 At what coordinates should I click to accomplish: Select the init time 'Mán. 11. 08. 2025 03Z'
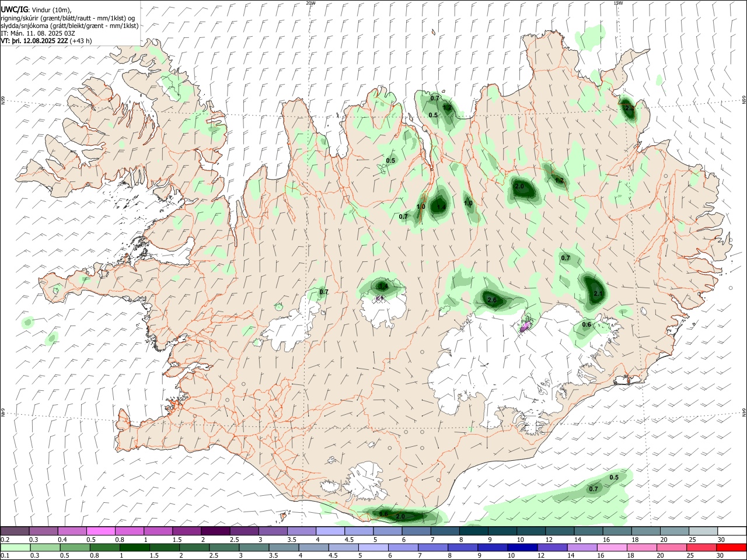click(43, 33)
